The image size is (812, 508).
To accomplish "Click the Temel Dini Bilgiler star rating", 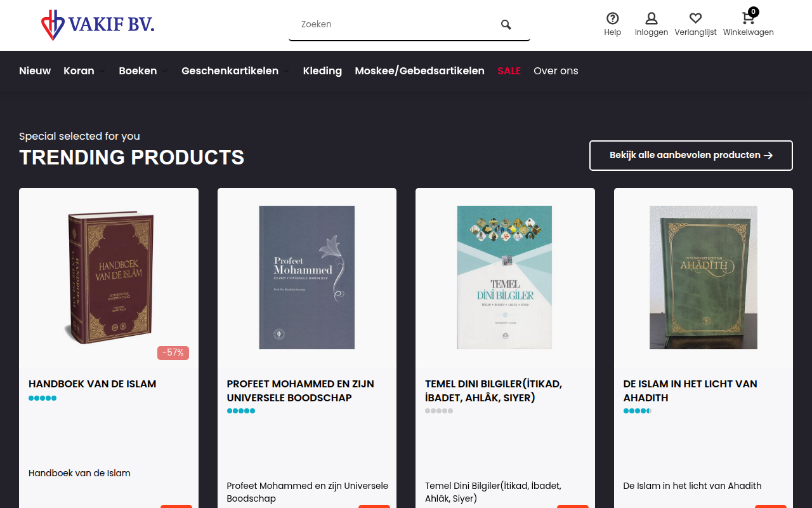I will click(439, 411).
